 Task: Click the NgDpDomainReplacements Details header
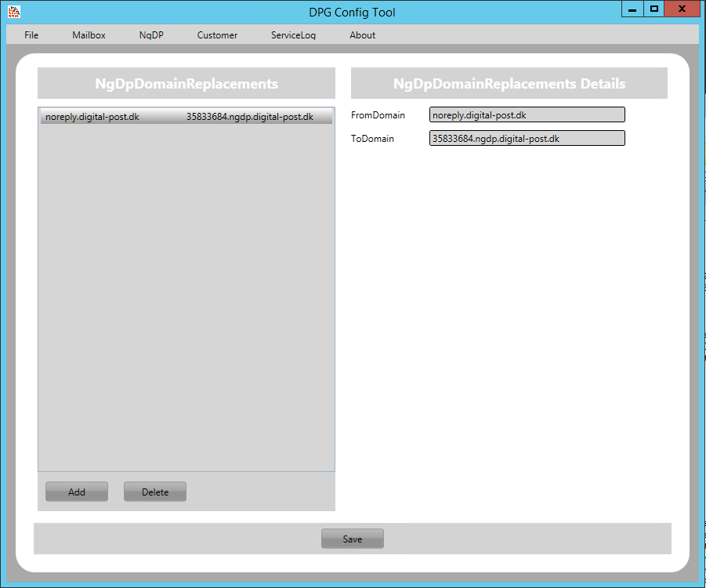click(x=509, y=83)
